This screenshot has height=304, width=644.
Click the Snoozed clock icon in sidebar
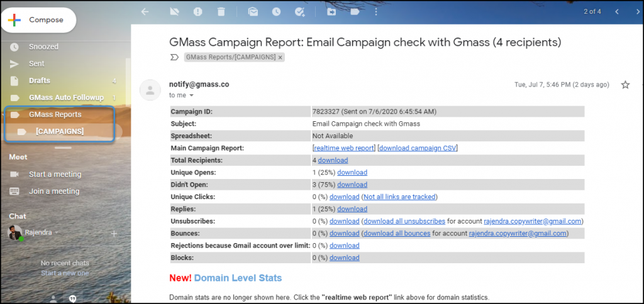14,46
